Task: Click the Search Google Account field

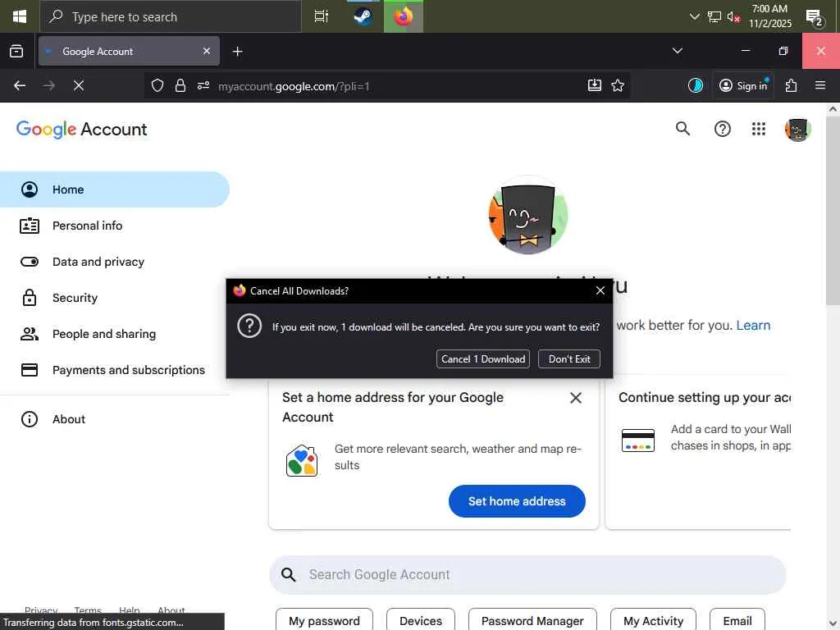Action: click(x=527, y=574)
